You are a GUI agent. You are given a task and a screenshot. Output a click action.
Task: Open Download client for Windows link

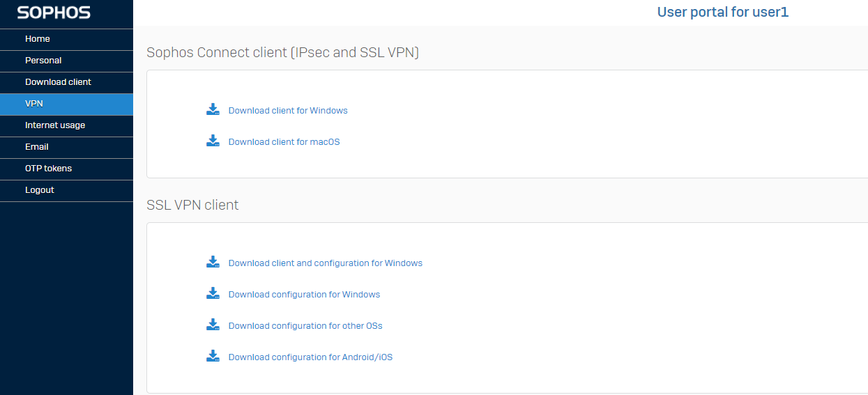[288, 111]
